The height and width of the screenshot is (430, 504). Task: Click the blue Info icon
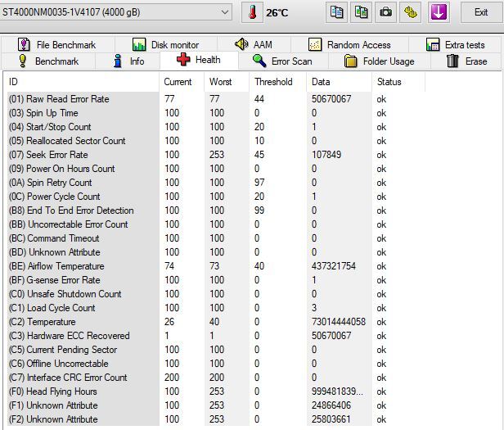[118, 61]
